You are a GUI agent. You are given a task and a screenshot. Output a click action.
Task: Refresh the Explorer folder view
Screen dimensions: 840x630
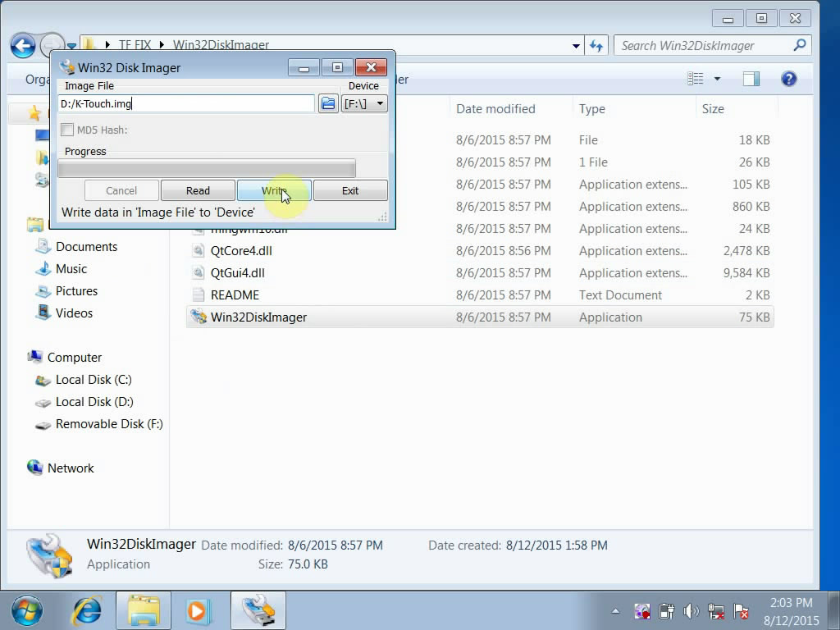(596, 46)
